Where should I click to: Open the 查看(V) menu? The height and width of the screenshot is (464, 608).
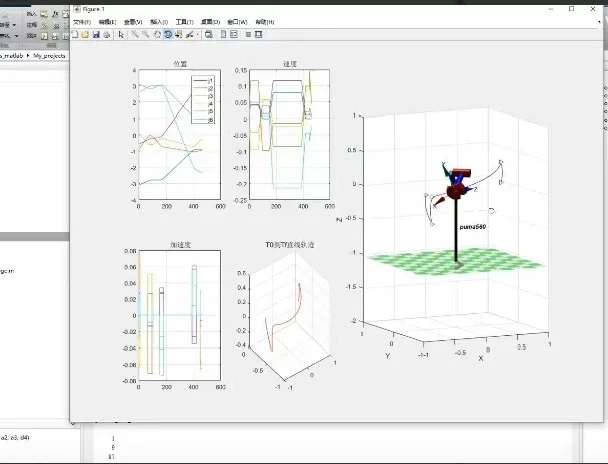(133, 22)
